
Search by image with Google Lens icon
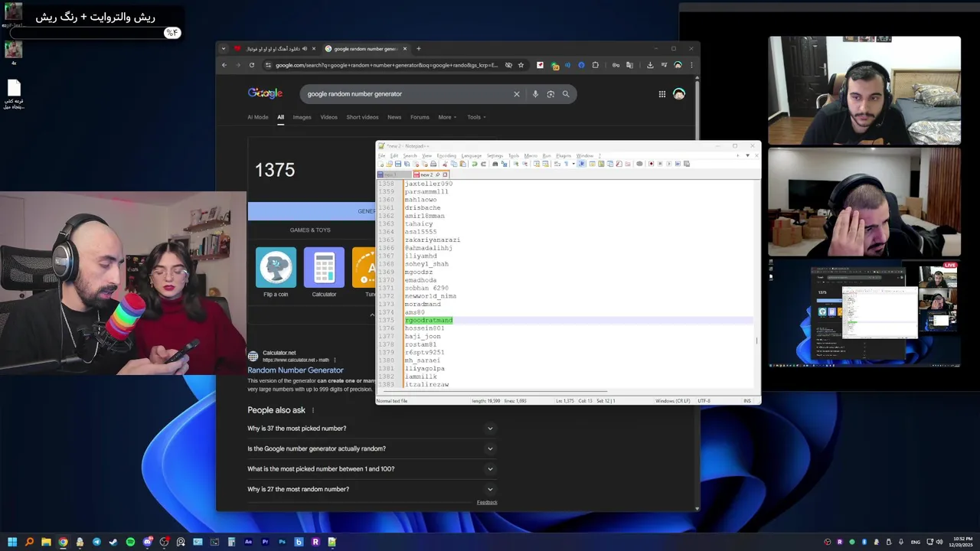tap(550, 94)
